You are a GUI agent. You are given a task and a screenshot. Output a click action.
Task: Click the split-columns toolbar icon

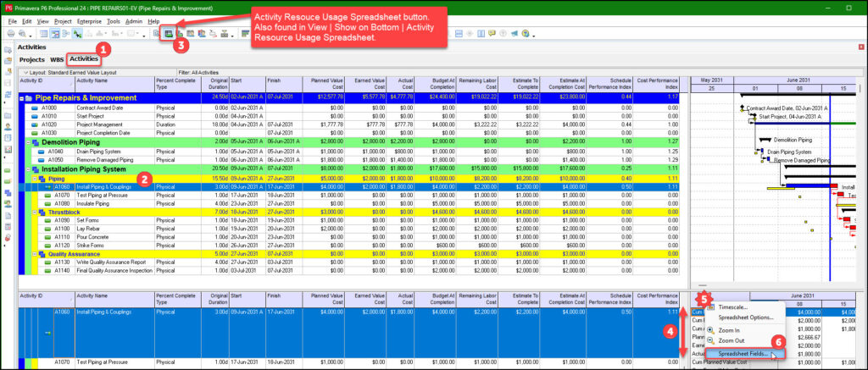pyautogui.click(x=481, y=33)
